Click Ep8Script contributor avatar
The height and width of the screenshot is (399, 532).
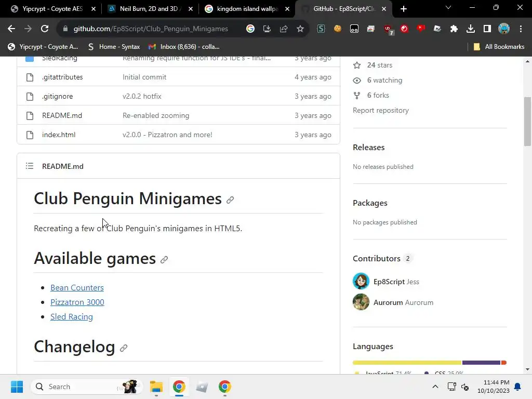click(x=361, y=281)
